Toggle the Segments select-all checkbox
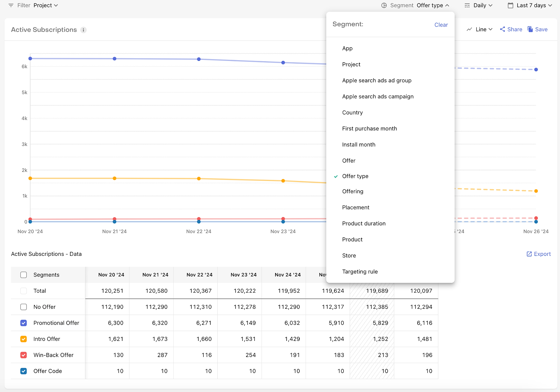Image resolution: width=560 pixels, height=392 pixels. pyautogui.click(x=23, y=275)
